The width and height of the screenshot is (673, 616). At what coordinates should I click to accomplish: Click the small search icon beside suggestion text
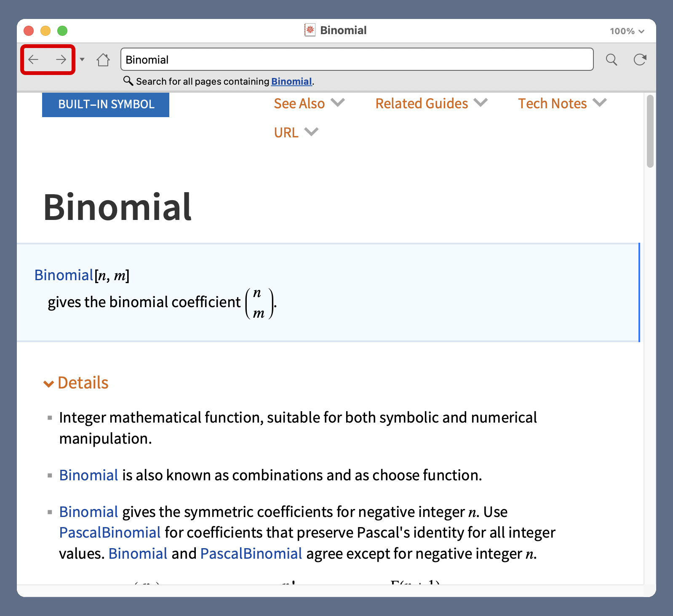pos(128,80)
